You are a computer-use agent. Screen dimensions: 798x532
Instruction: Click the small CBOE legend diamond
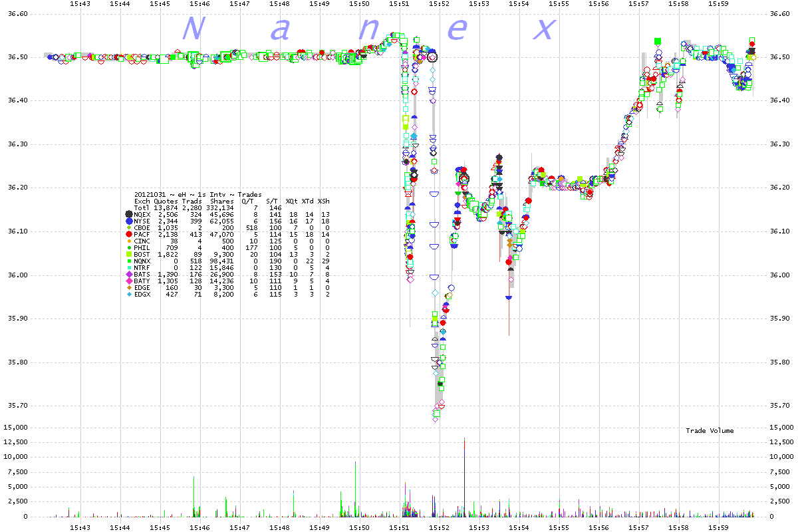128,227
